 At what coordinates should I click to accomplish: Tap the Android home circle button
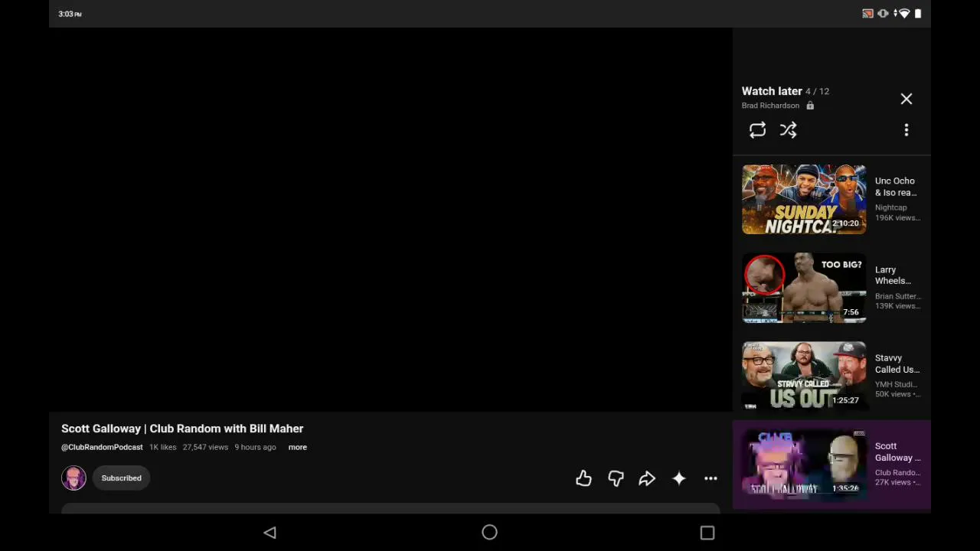point(489,533)
